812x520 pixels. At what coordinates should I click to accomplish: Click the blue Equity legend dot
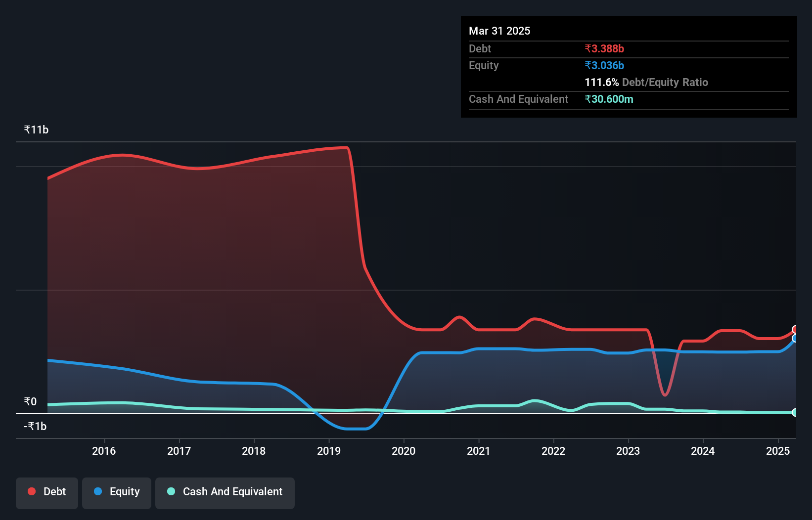(98, 491)
